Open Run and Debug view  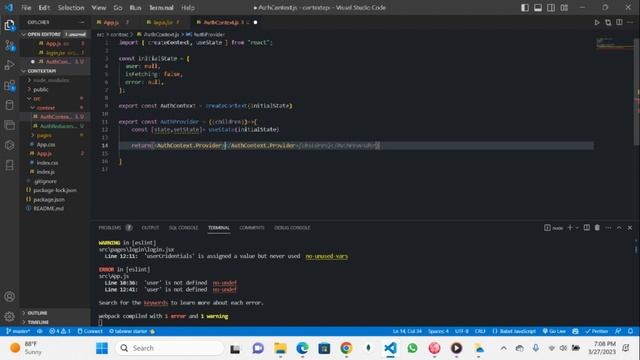point(9,65)
